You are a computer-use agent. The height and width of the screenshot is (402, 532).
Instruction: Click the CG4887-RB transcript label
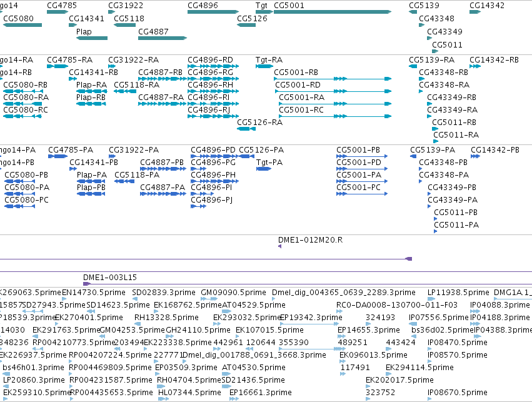click(160, 73)
